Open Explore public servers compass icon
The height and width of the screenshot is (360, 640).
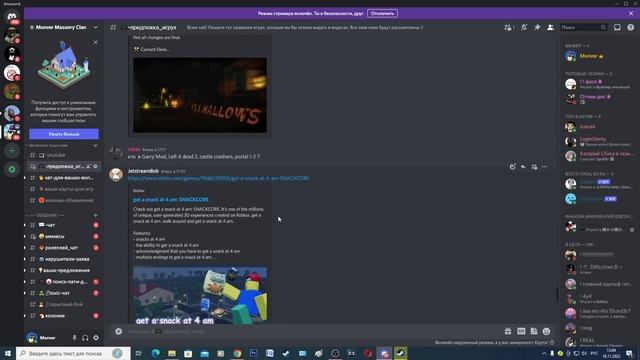point(12,169)
